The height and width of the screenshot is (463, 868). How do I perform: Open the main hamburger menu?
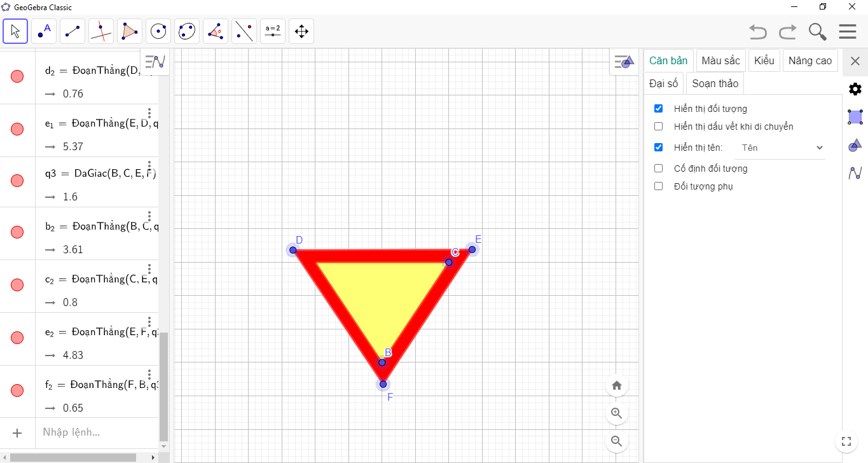[847, 32]
